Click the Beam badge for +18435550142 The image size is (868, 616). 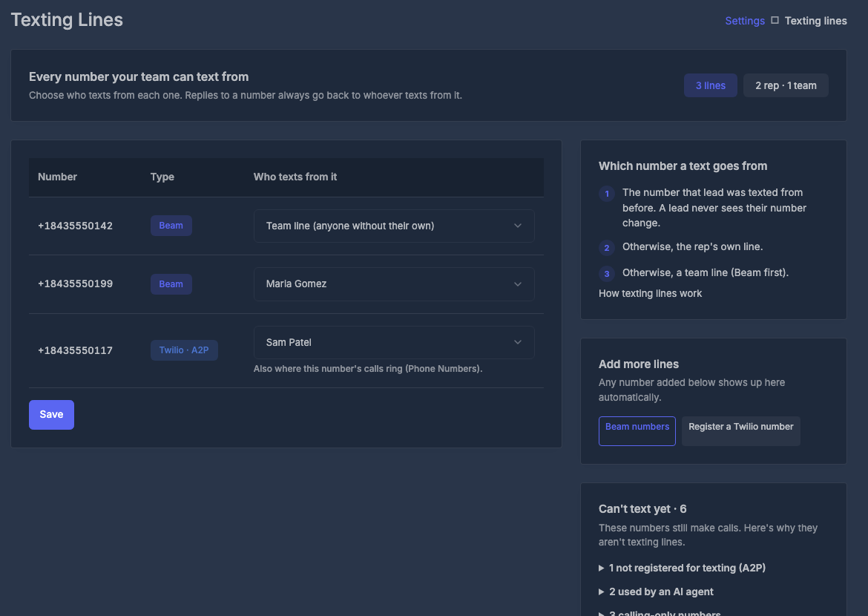(171, 226)
